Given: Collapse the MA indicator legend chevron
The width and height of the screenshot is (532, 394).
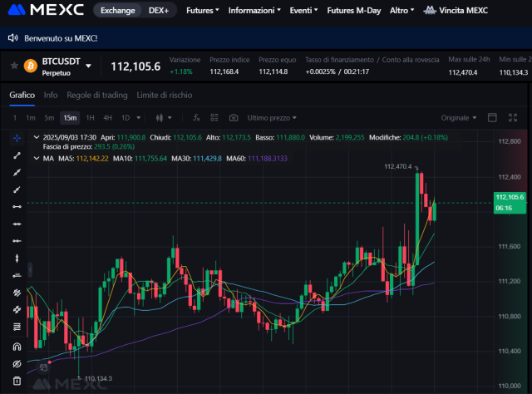Looking at the screenshot, I should coord(35,157).
